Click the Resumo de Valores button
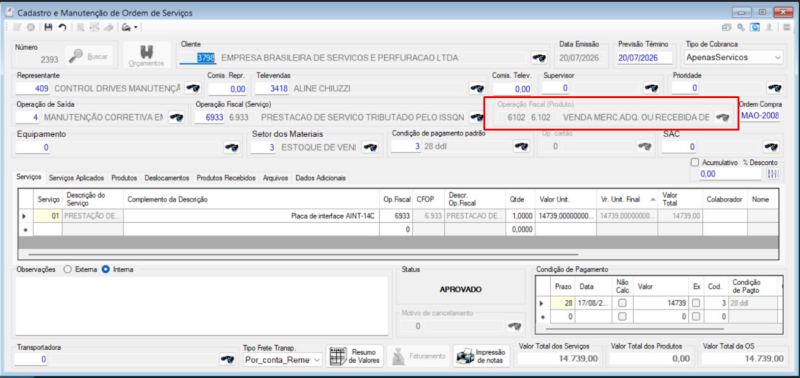Image resolution: width=800 pixels, height=378 pixels. click(x=355, y=356)
